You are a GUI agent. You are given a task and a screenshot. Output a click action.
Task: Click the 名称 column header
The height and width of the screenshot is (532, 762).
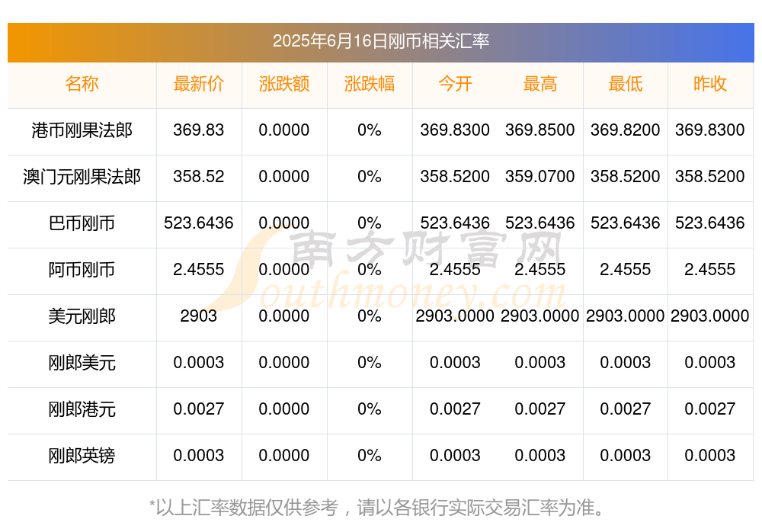82,84
